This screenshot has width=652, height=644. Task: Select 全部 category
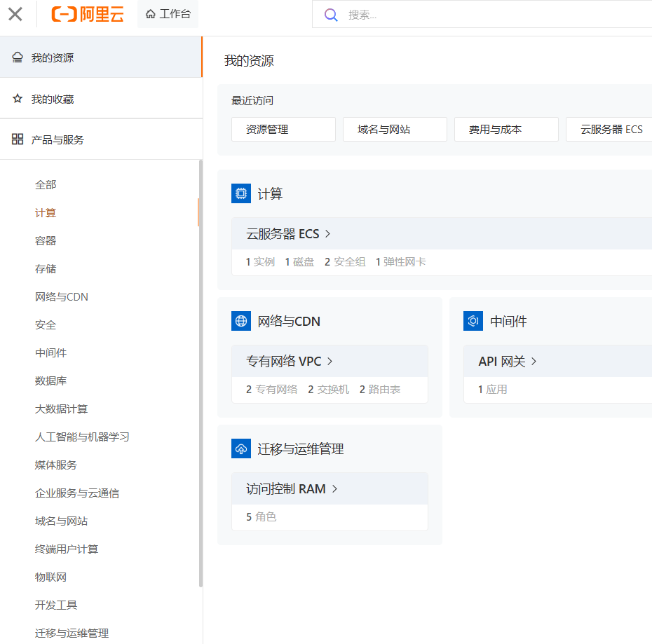[46, 184]
